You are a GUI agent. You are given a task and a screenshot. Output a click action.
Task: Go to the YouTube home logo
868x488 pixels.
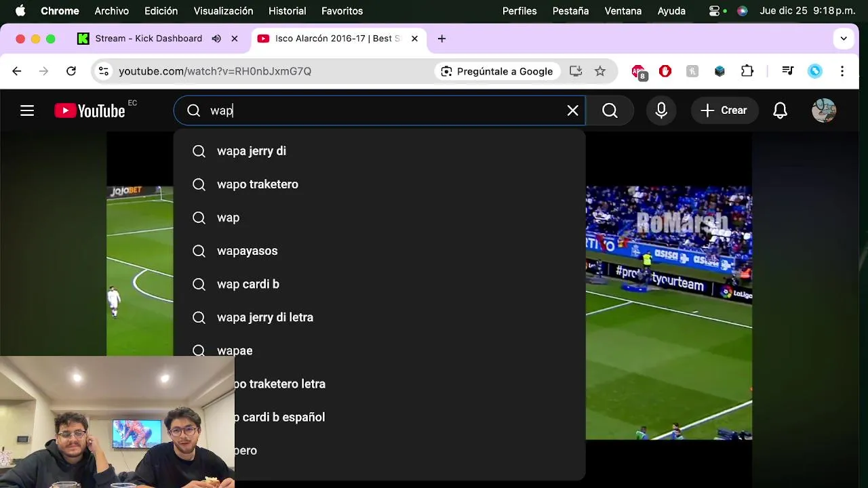coord(90,110)
